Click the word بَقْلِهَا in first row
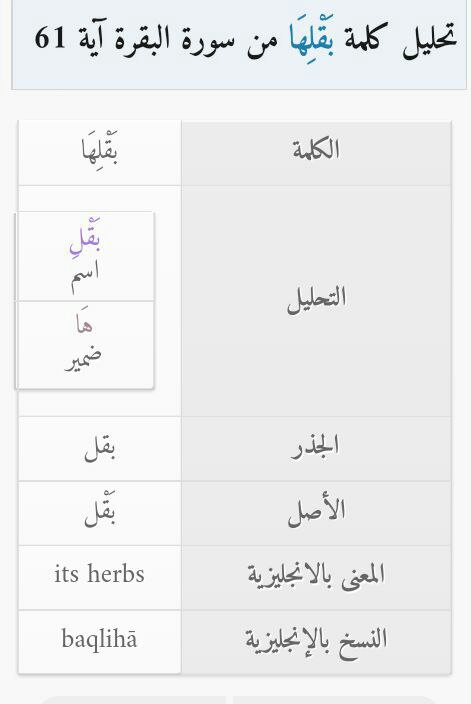The height and width of the screenshot is (704, 471). tap(100, 150)
